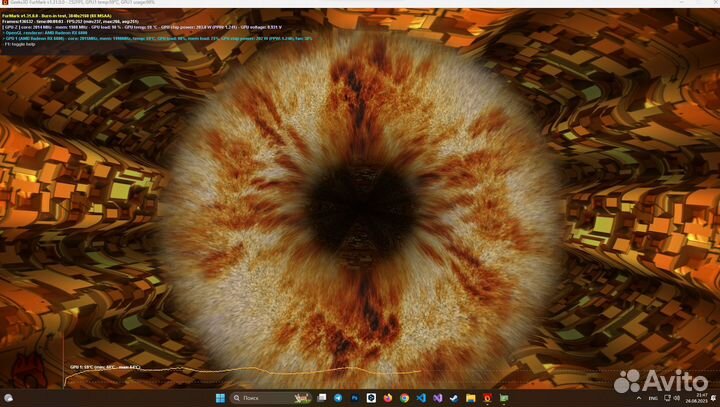Click the GPU temperature graph line
Viewport: 720px width, 407px height.
[250, 372]
